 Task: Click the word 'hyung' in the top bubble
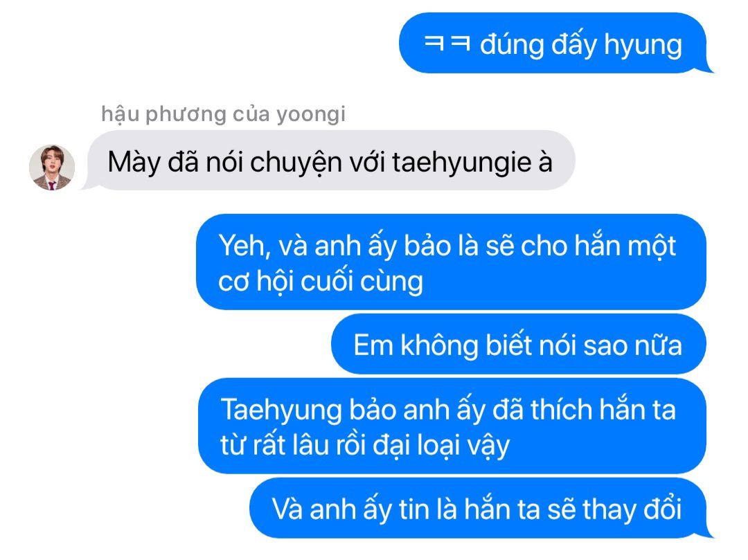click(643, 45)
